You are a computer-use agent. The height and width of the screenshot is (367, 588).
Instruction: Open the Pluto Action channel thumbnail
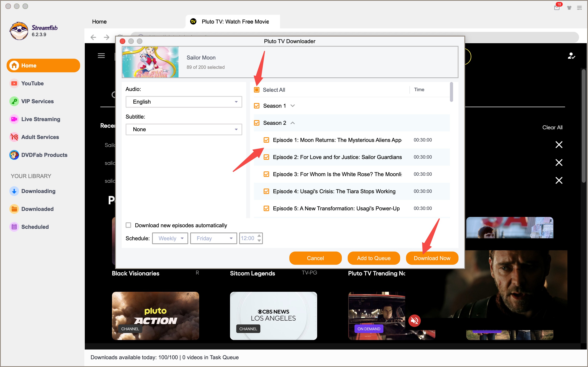click(155, 316)
